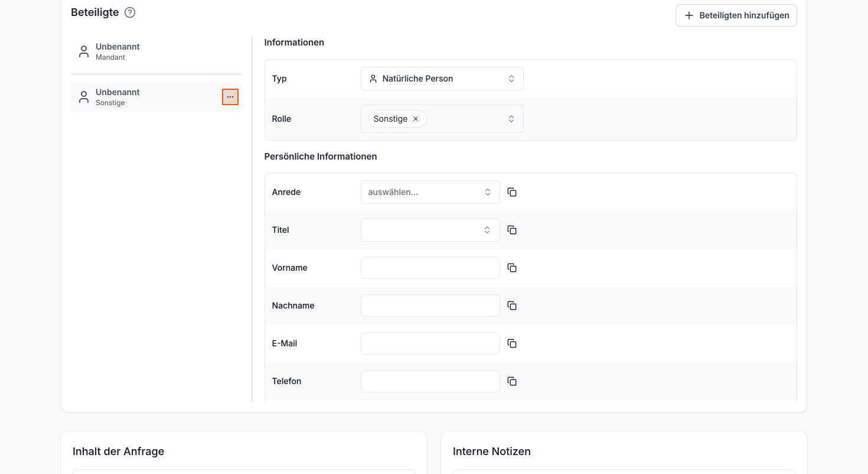Click the Inhalt der Anfrage heading
868x474 pixels.
[118, 452]
